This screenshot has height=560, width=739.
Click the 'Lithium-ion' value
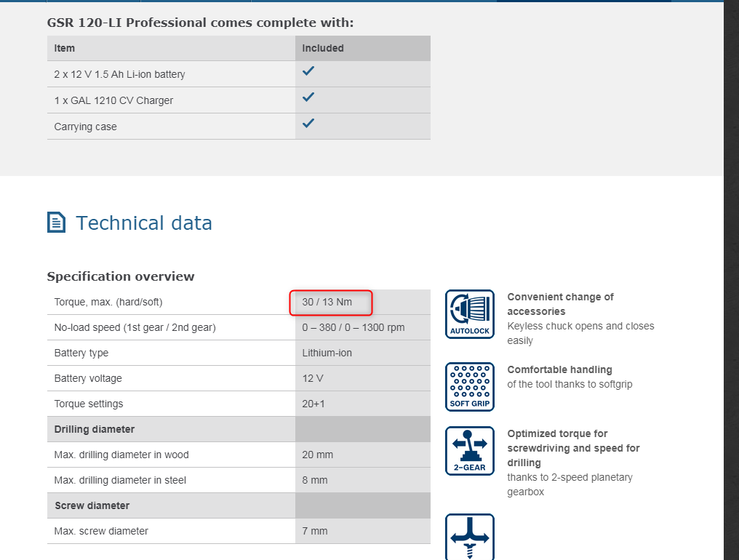[x=327, y=353]
